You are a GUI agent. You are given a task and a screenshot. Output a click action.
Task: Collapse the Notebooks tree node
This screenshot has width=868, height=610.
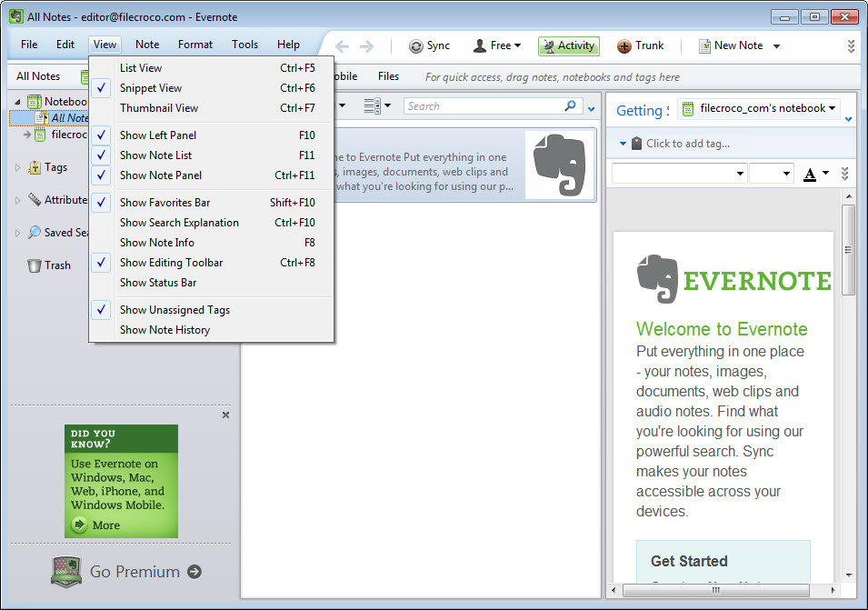(x=17, y=102)
